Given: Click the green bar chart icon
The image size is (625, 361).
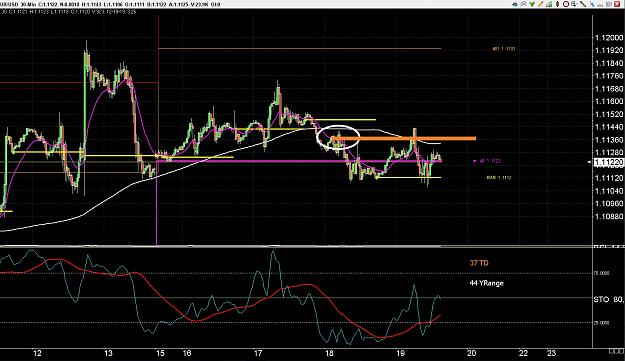Looking at the screenshot, I should [x=549, y=4].
